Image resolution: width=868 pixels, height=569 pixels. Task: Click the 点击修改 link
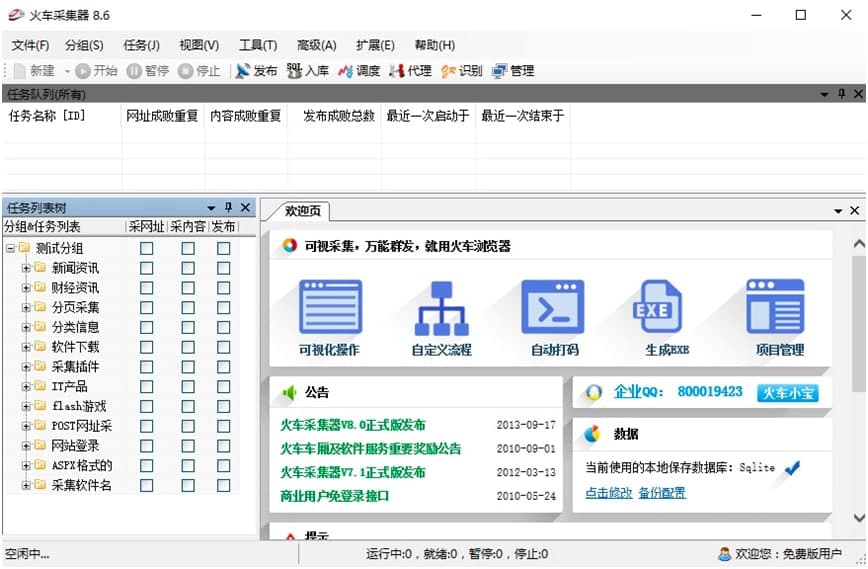[608, 493]
